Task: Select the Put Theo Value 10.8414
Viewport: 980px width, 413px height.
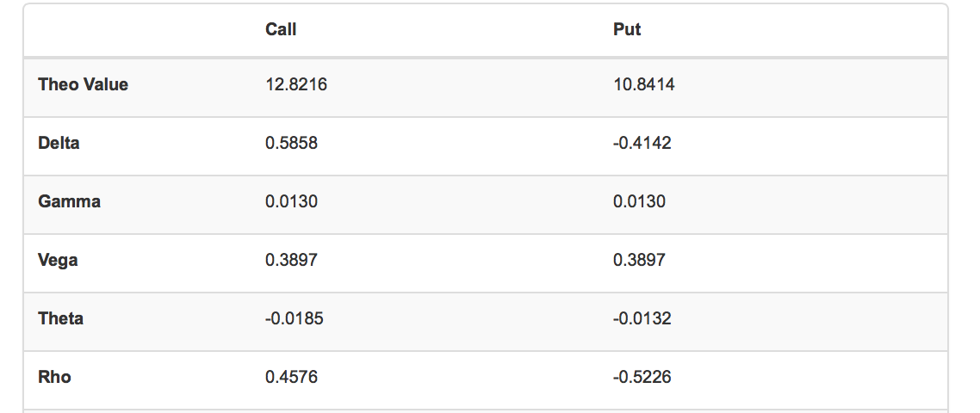Action: (643, 84)
